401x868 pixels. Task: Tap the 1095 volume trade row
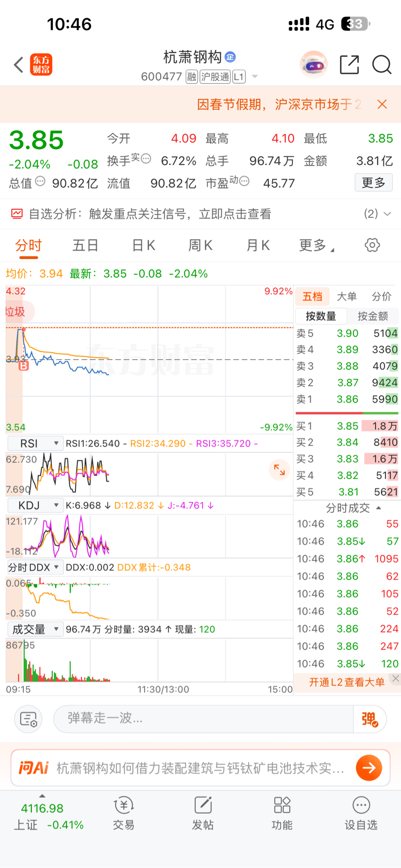coord(348,559)
